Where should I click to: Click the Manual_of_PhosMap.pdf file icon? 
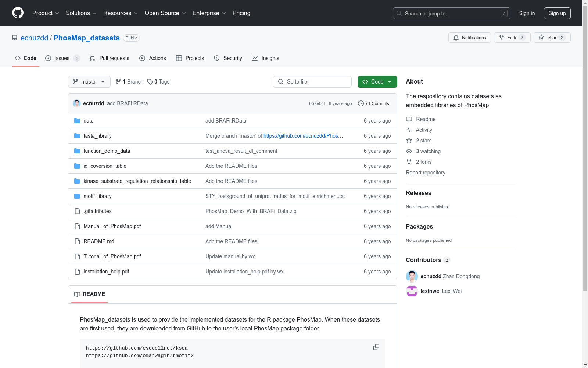[x=77, y=226]
